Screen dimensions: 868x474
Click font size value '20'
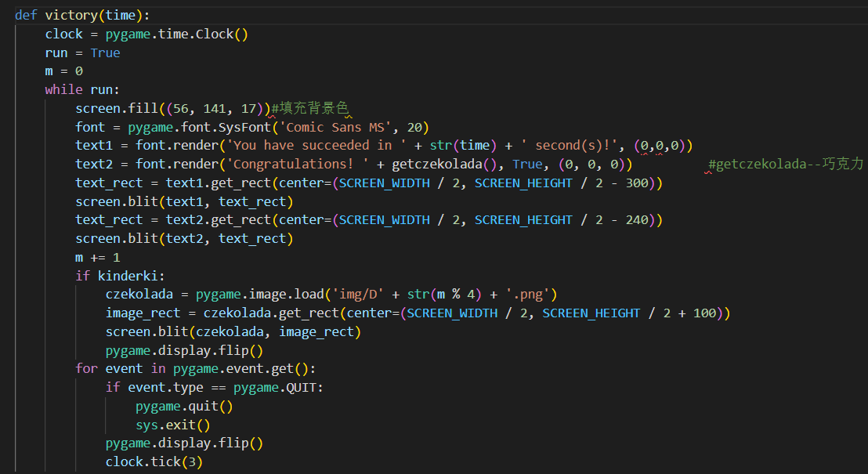pyautogui.click(x=414, y=127)
